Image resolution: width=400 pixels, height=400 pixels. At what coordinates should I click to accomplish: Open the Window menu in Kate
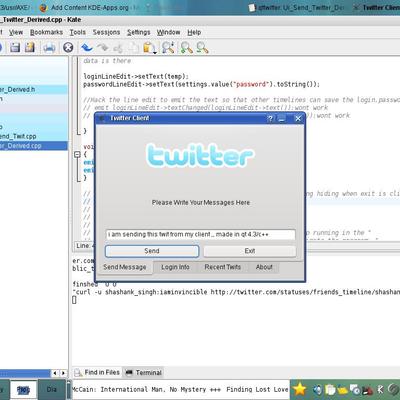tap(168, 32)
